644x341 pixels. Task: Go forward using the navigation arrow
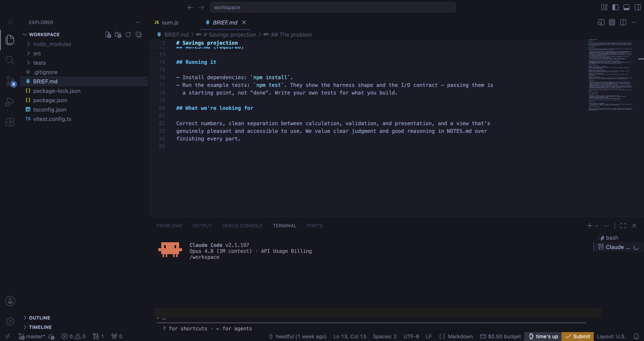(201, 7)
